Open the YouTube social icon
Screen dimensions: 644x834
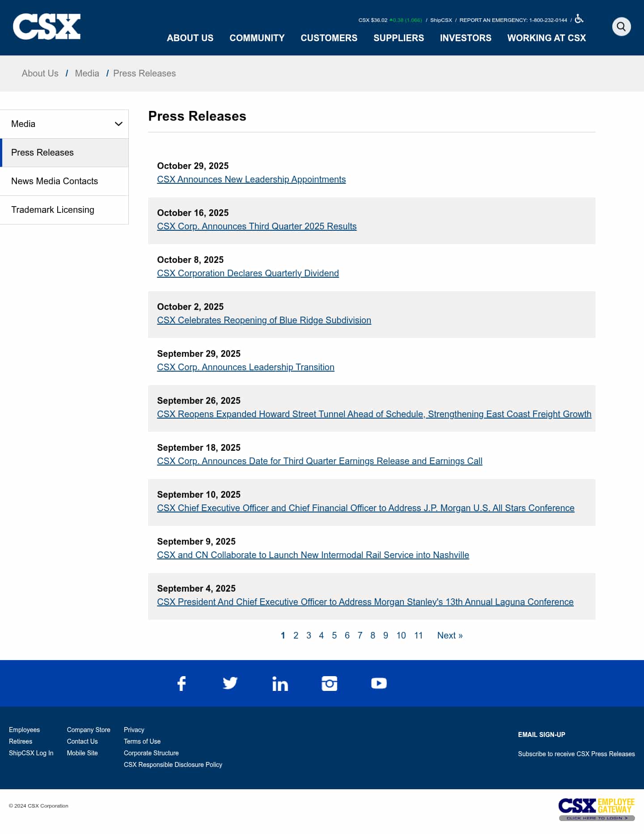tap(379, 683)
